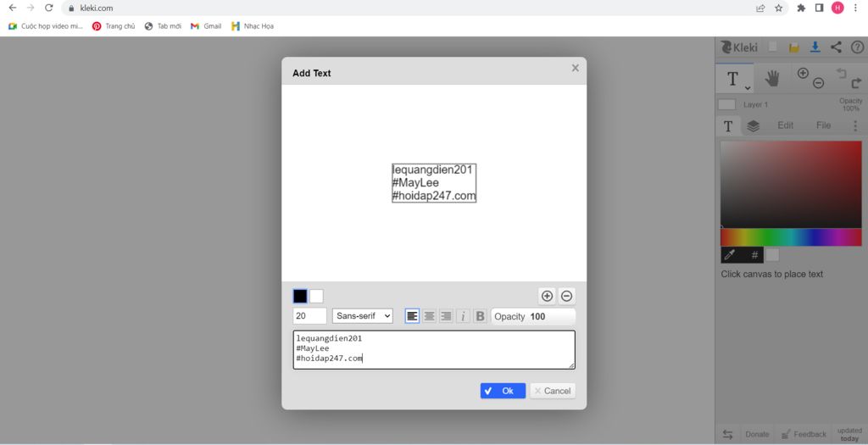
Task: Open the browser profile avatar
Action: [837, 8]
